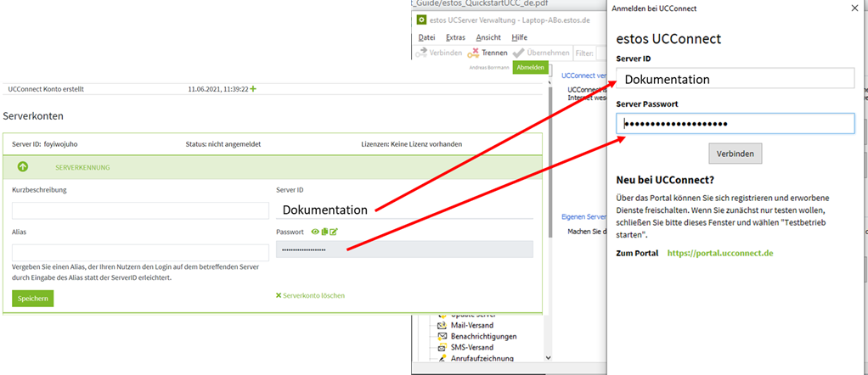Collapse the SERVERKENNUNG section arrow
The width and height of the screenshot is (868, 375).
[23, 167]
